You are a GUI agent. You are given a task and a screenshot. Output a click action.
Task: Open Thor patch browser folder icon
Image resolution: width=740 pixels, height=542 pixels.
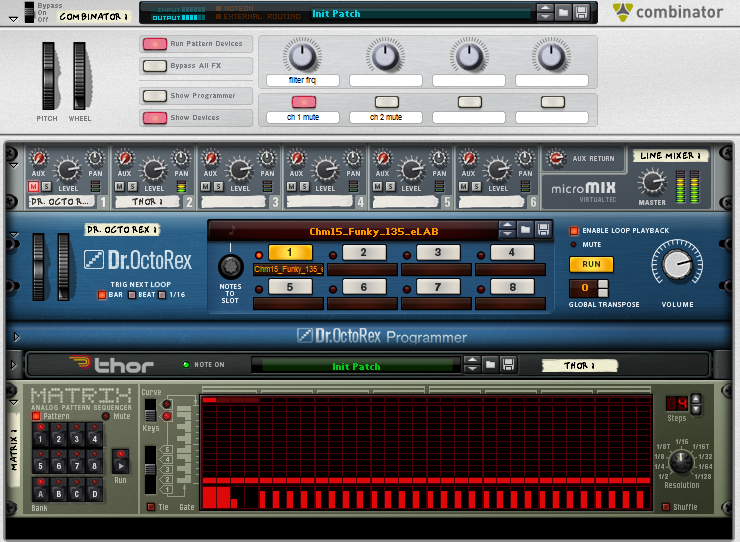[x=490, y=364]
